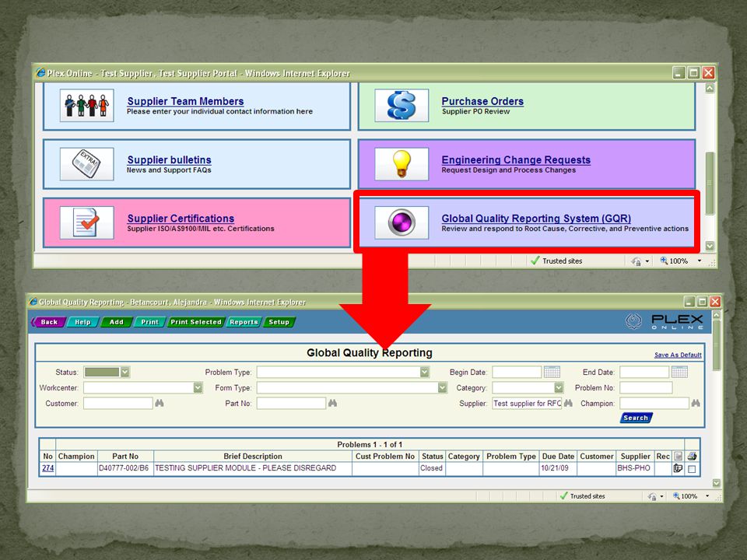The image size is (747, 560).
Task: Click the BHS-PHO supplier cell
Action: tap(633, 468)
